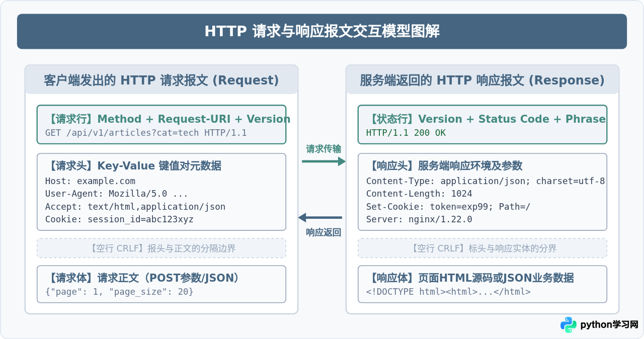Image resolution: width=644 pixels, height=339 pixels.
Task: Click the 'GET /api/v1/articles?cat=tech HTTP/1.1' line
Action: coord(146,133)
